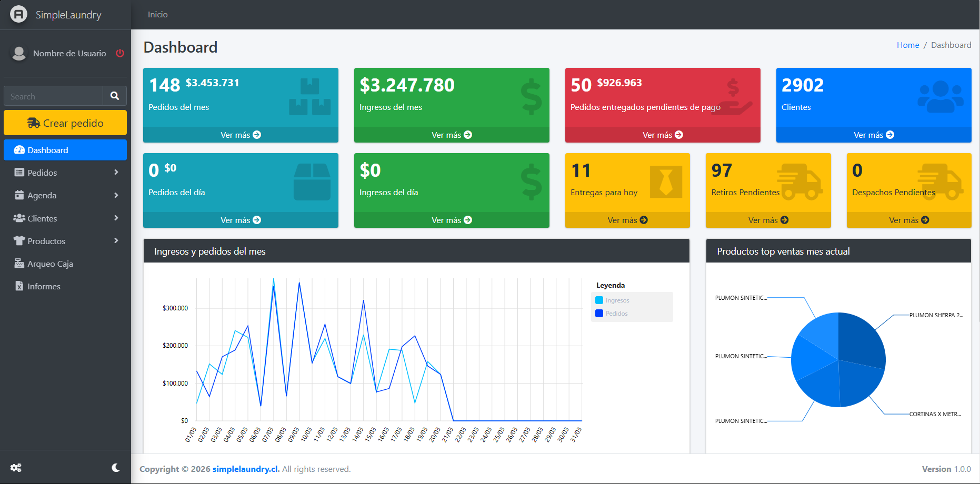This screenshot has width=980, height=484.
Task: Click the Informes file icon
Action: pyautogui.click(x=19, y=286)
